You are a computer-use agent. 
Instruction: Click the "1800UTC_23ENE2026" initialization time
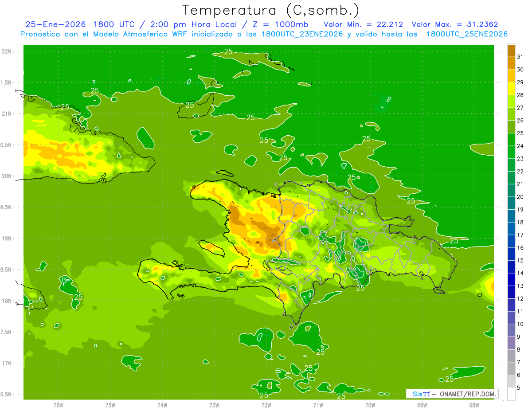(x=303, y=34)
